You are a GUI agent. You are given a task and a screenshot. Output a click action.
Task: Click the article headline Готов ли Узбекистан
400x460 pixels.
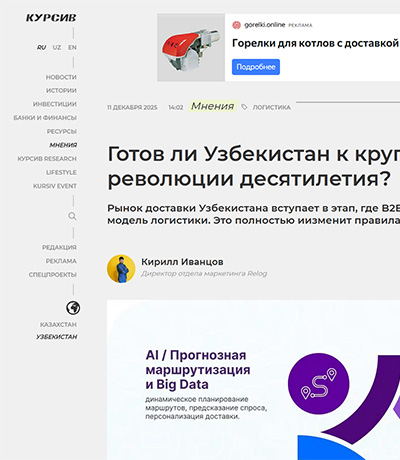(254, 166)
